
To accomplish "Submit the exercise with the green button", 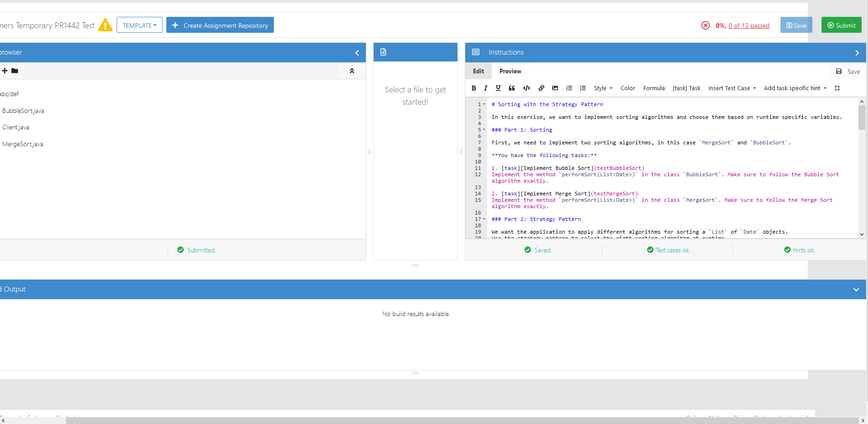I will click(x=842, y=25).
